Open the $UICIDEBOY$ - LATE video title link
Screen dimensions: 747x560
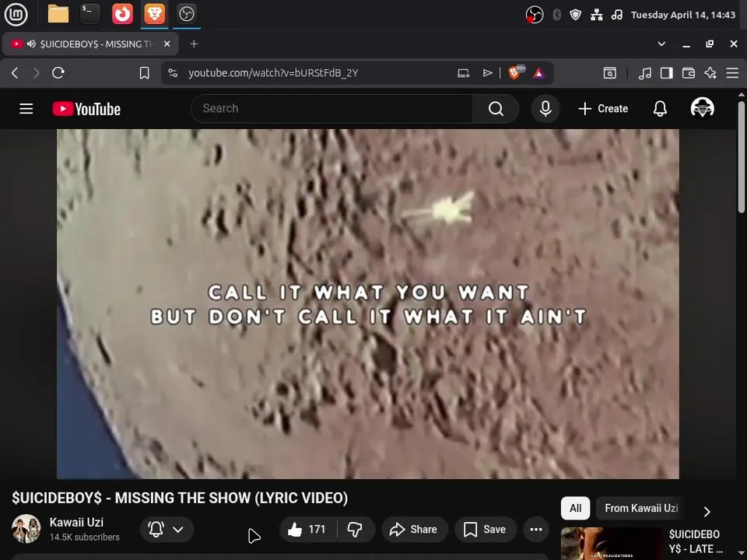(x=696, y=541)
